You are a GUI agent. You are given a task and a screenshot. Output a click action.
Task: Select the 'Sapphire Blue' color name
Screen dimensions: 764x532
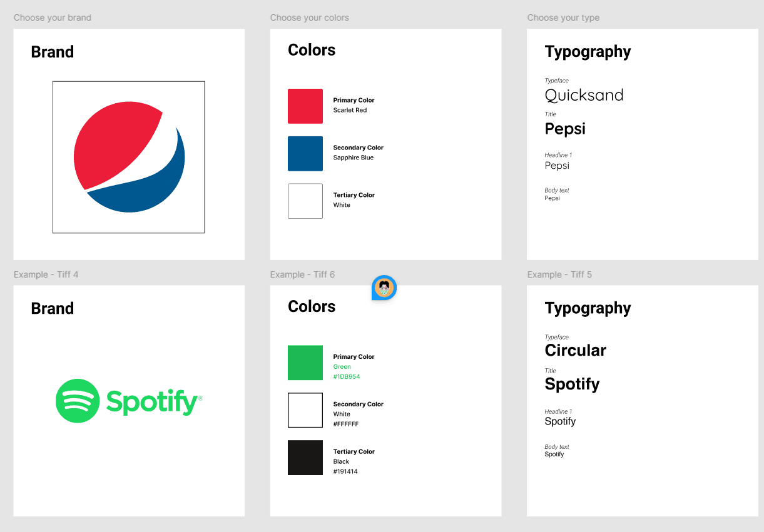point(354,158)
